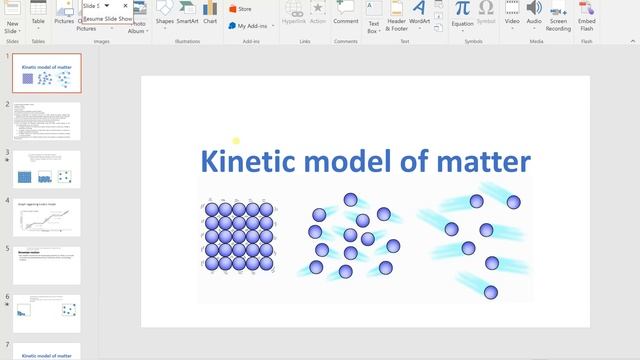Expand the Video dropdown arrow
This screenshot has width=640, height=360.
[x=512, y=29]
